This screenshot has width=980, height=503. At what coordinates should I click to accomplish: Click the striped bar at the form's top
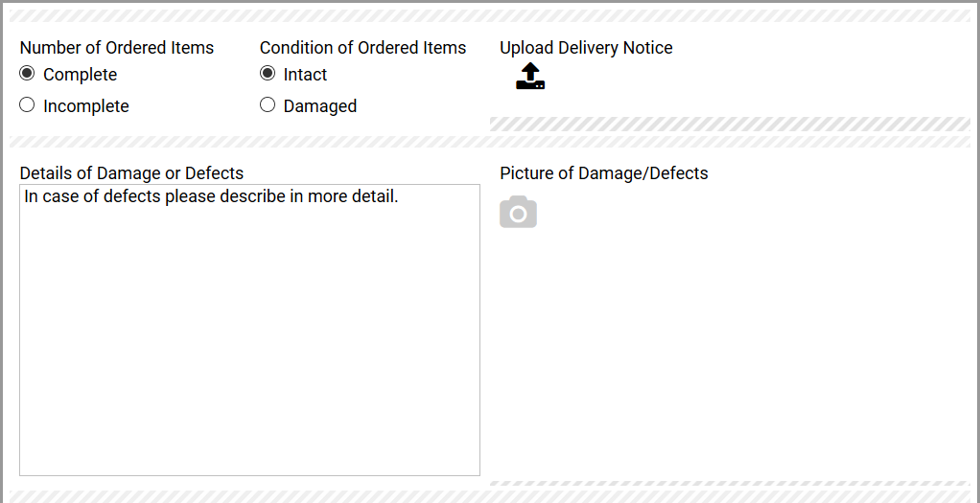(x=489, y=15)
